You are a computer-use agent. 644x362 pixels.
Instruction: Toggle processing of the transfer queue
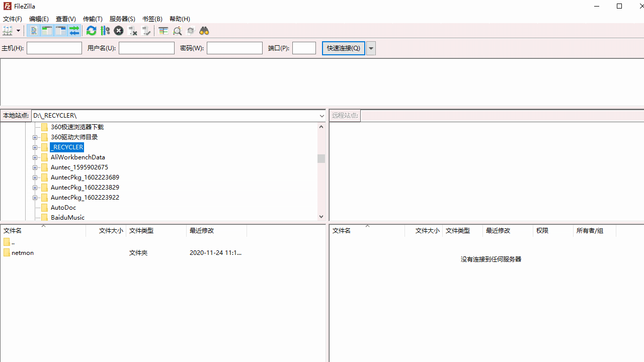click(105, 31)
